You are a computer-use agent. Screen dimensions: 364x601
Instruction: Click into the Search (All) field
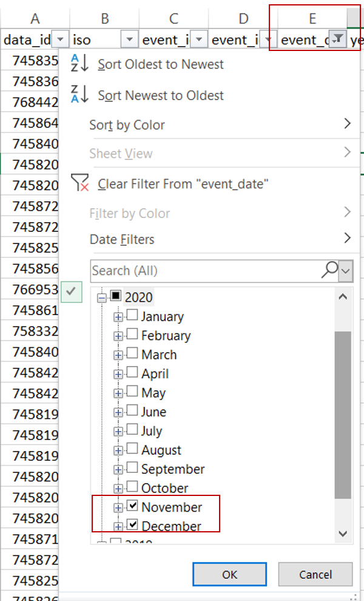(205, 271)
